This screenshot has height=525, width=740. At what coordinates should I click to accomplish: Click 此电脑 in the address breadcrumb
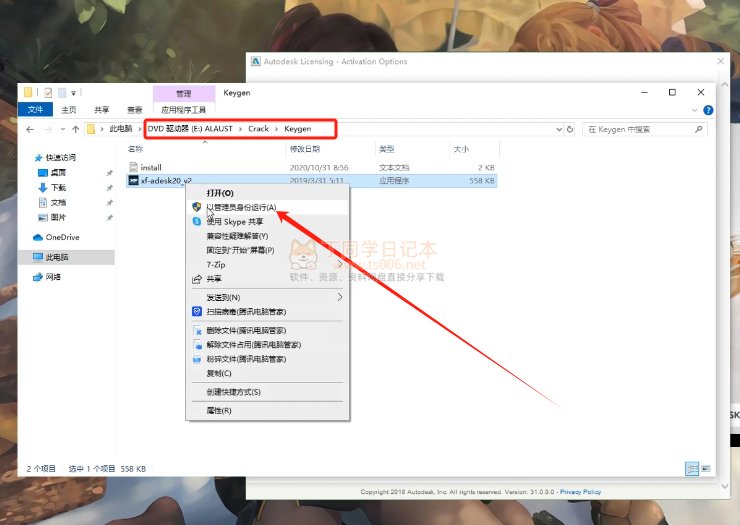pyautogui.click(x=121, y=128)
